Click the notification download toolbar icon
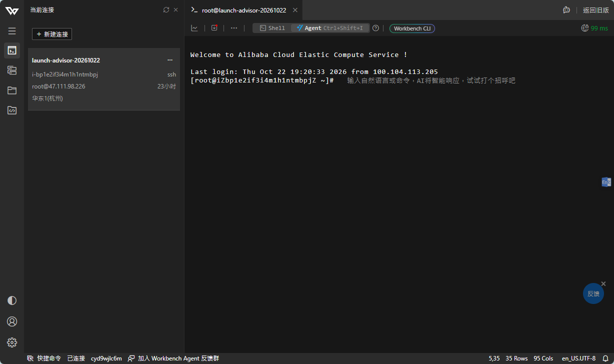Viewport: 614px width, 364px height. coord(214,28)
